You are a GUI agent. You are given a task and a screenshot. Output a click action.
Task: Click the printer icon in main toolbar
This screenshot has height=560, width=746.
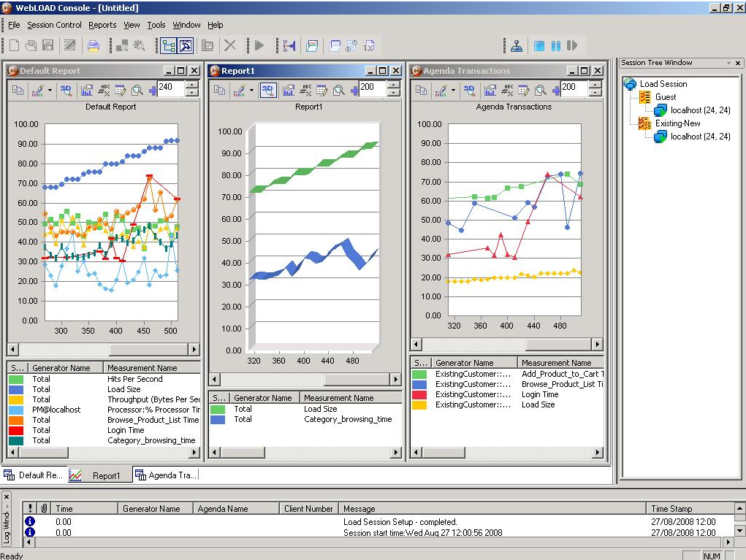coord(94,46)
